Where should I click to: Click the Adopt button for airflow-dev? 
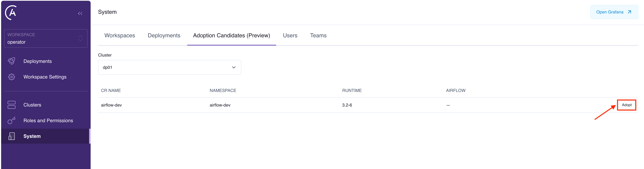click(626, 105)
